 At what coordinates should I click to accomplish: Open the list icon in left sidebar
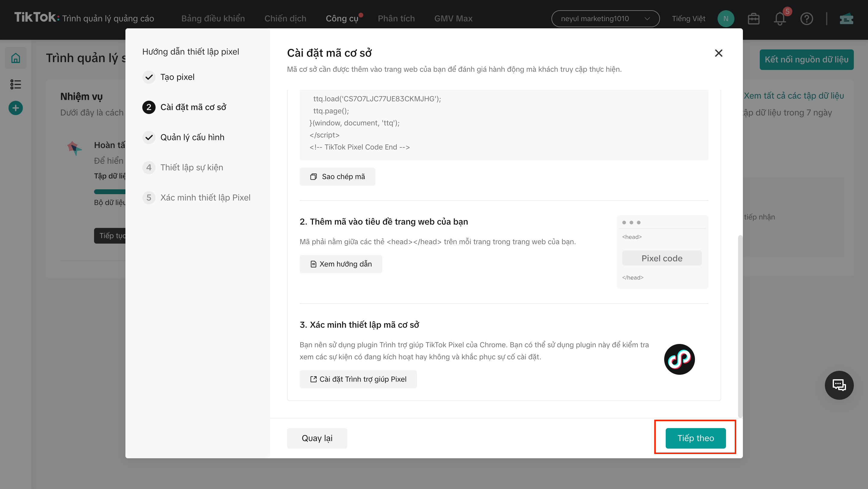coord(15,84)
